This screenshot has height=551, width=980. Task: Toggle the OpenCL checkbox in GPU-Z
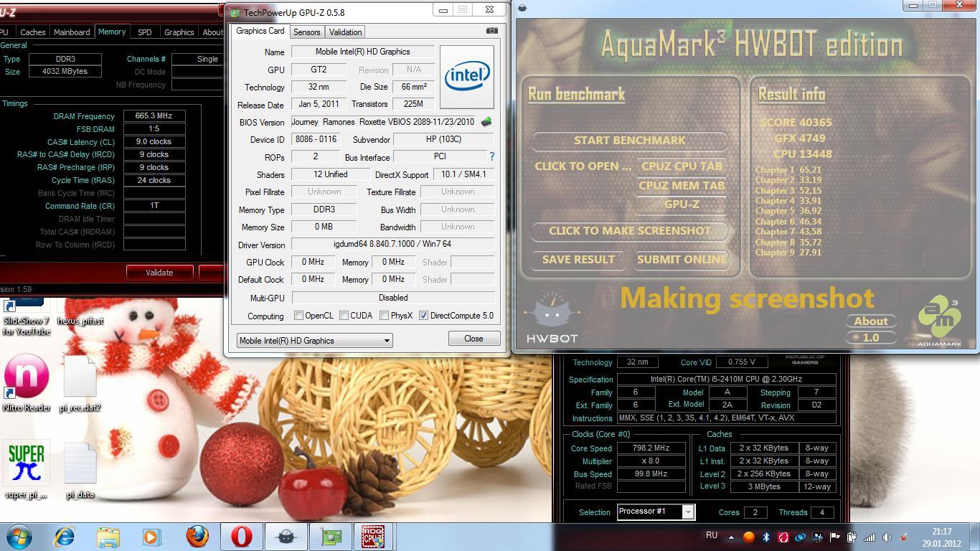tap(299, 316)
